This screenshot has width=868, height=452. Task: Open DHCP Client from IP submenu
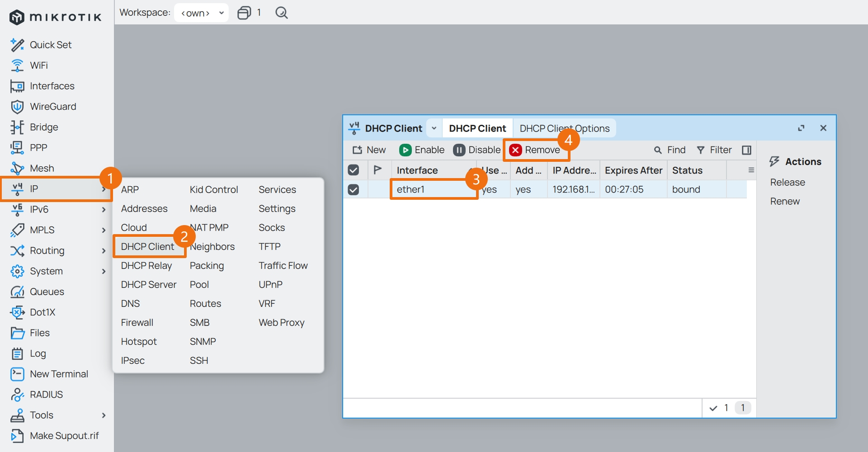point(147,247)
